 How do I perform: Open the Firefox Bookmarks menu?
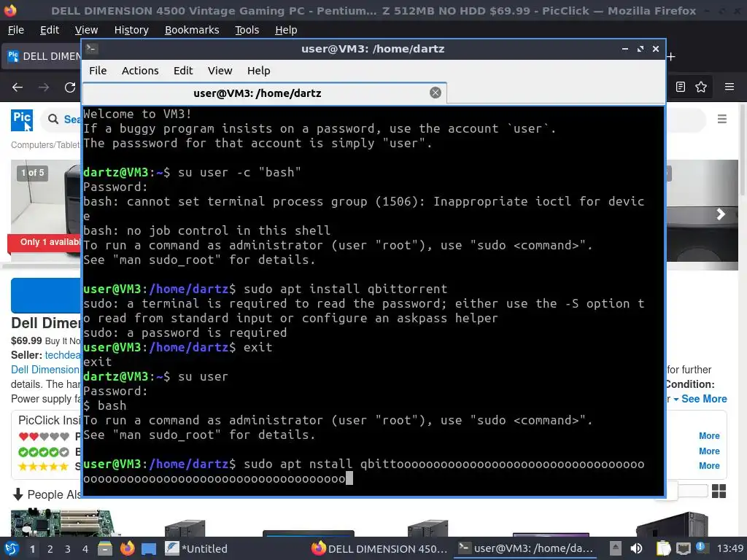click(192, 30)
